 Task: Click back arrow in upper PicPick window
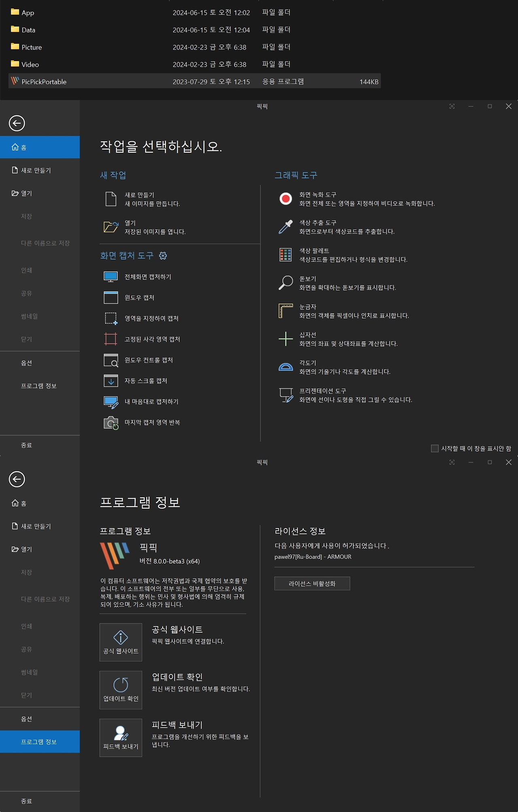(17, 123)
